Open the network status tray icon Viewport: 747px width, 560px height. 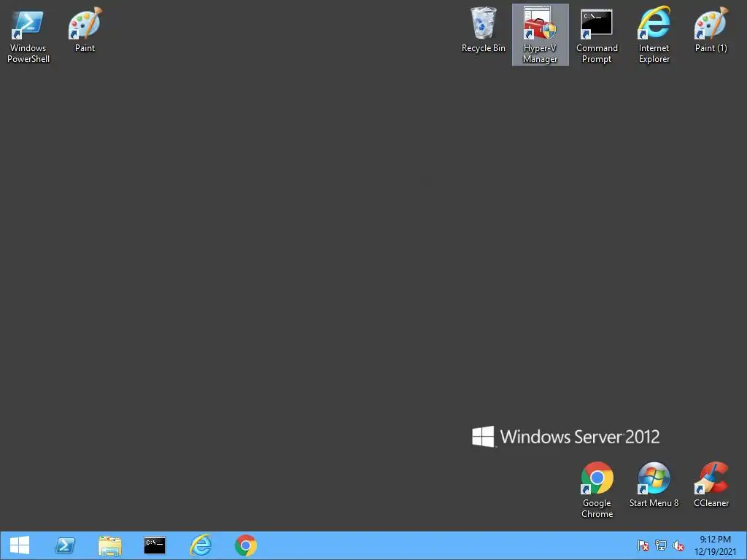click(x=661, y=545)
